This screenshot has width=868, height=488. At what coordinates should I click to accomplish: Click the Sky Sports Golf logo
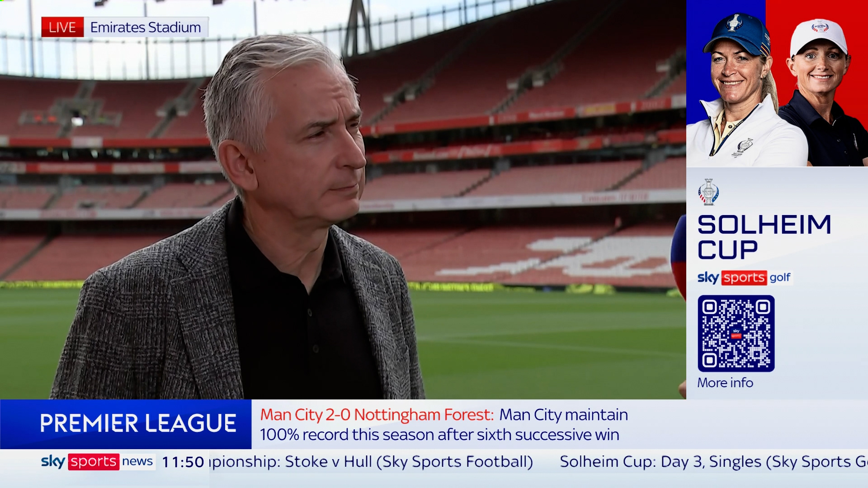(x=744, y=277)
